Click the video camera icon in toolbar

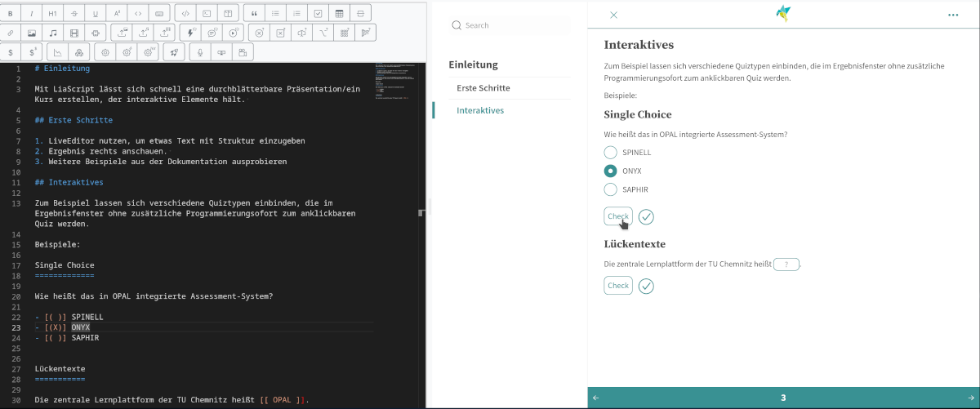(x=243, y=52)
